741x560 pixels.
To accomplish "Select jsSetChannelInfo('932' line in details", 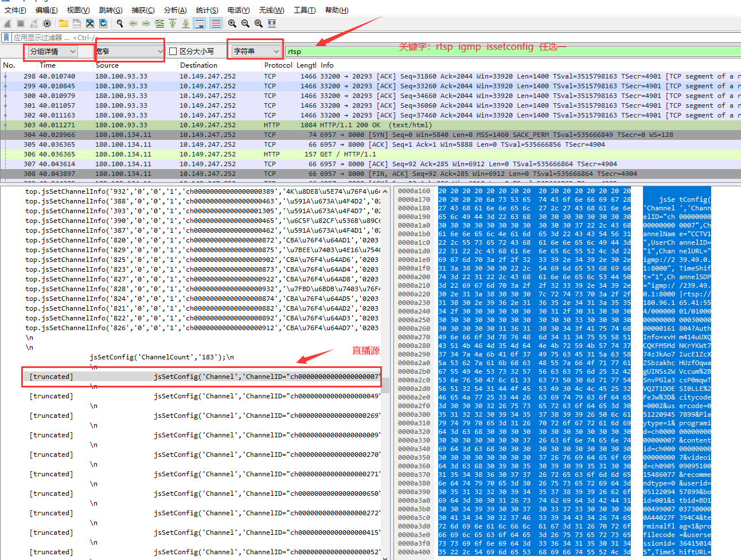I will pos(202,191).
